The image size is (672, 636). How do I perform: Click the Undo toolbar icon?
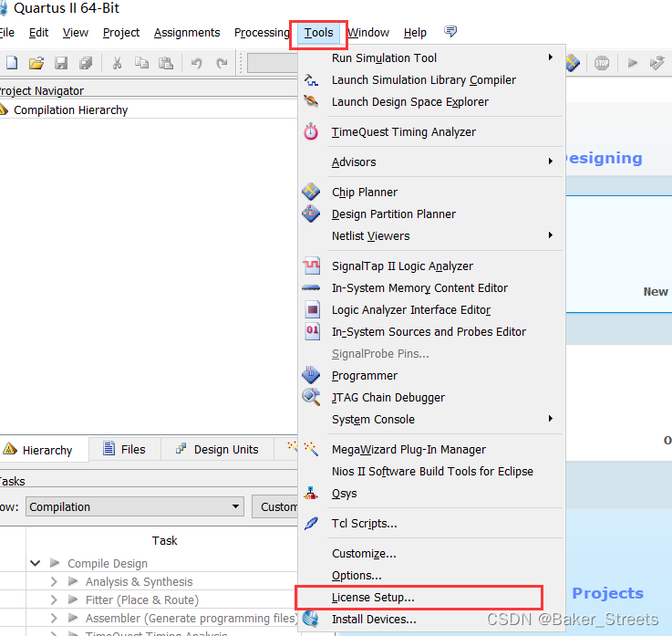pos(196,64)
